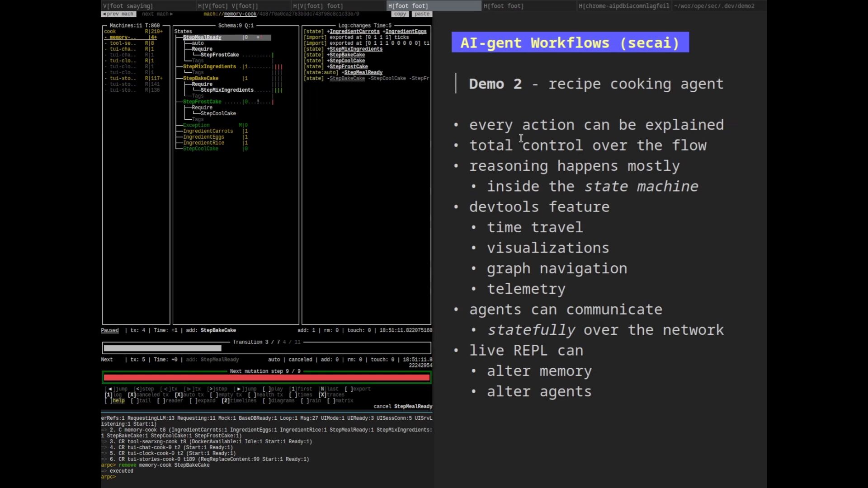Enable the reader option
The image size is (868, 488).
coord(170,401)
